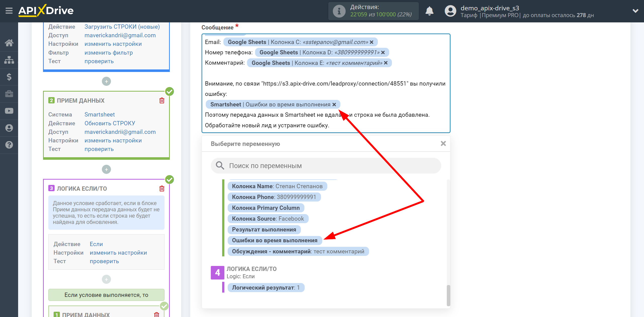Insert the Логический результат variable
Viewport: 644px width, 317px height.
click(x=266, y=288)
